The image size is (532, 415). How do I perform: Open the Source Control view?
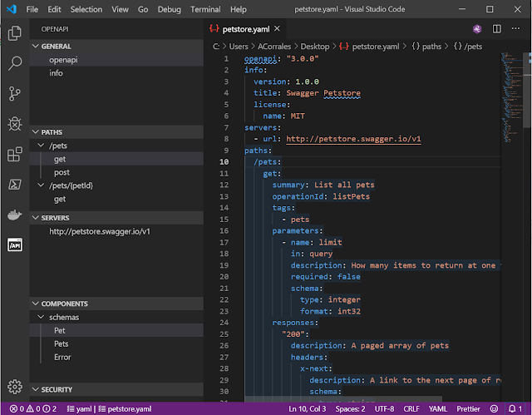click(x=14, y=93)
